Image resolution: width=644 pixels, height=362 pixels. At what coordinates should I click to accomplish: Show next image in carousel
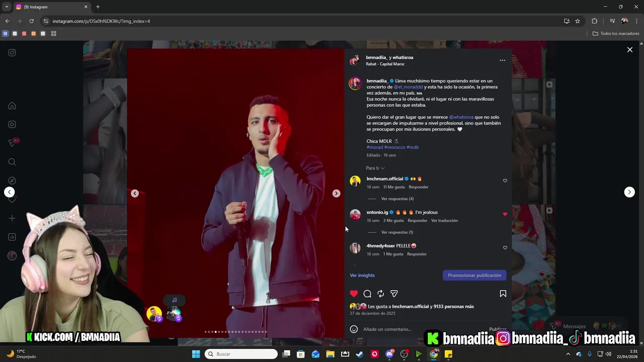pos(336,194)
